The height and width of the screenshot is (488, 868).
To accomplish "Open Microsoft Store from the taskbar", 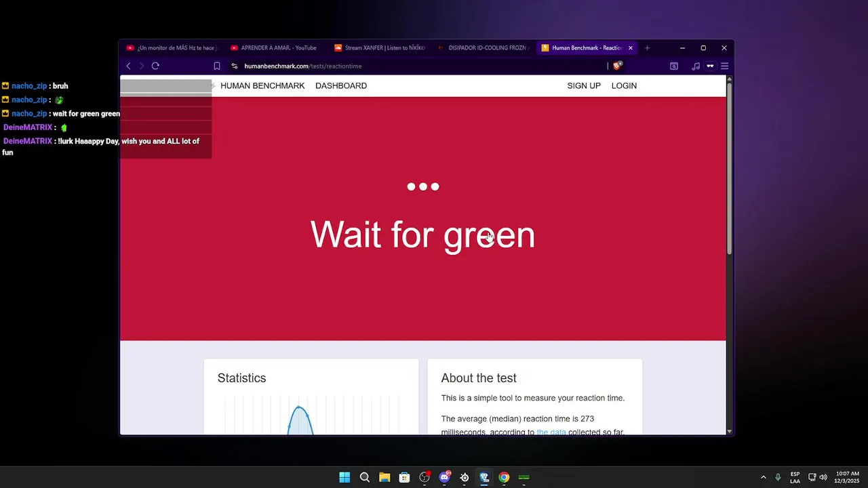I will (404, 477).
